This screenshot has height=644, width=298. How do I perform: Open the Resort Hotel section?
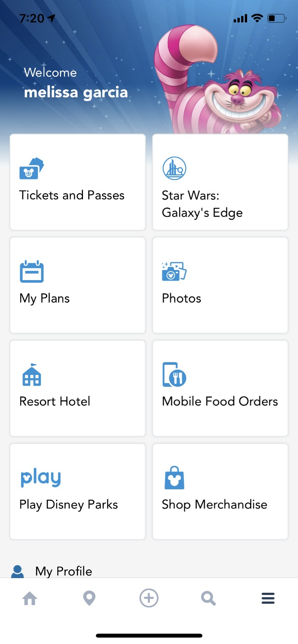tap(77, 388)
